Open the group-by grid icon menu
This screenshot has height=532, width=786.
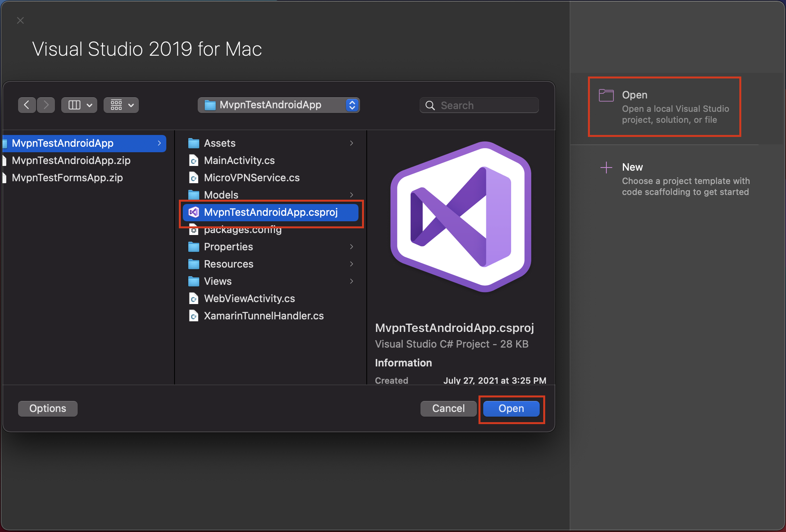(121, 105)
